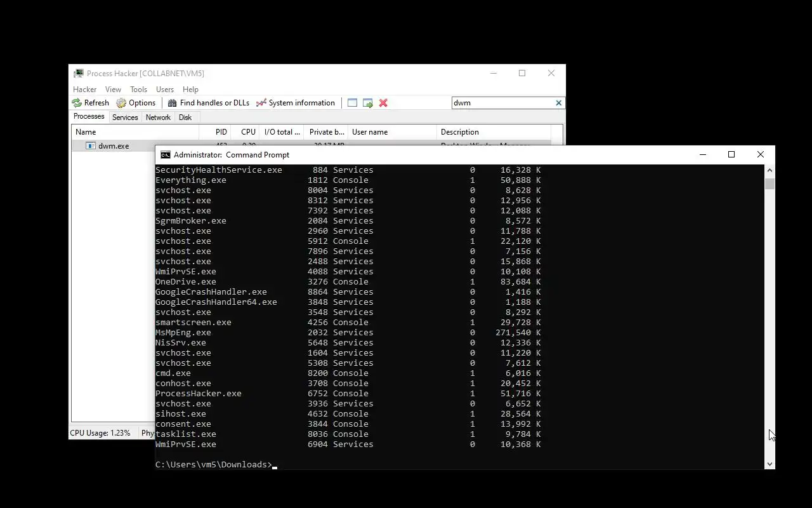
Task: Click consent.exe text in console
Action: click(x=183, y=424)
